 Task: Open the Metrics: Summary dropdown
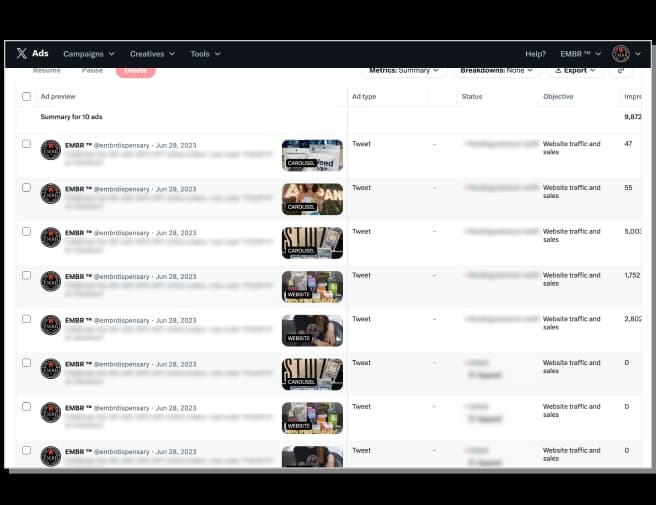click(404, 70)
